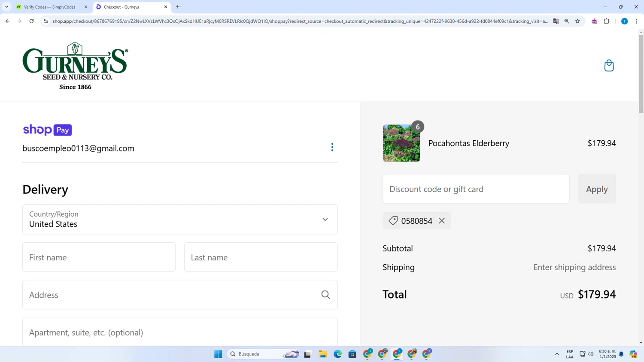Screen dimensions: 644x362
Task: Show hidden system tray icons
Action: point(557,354)
